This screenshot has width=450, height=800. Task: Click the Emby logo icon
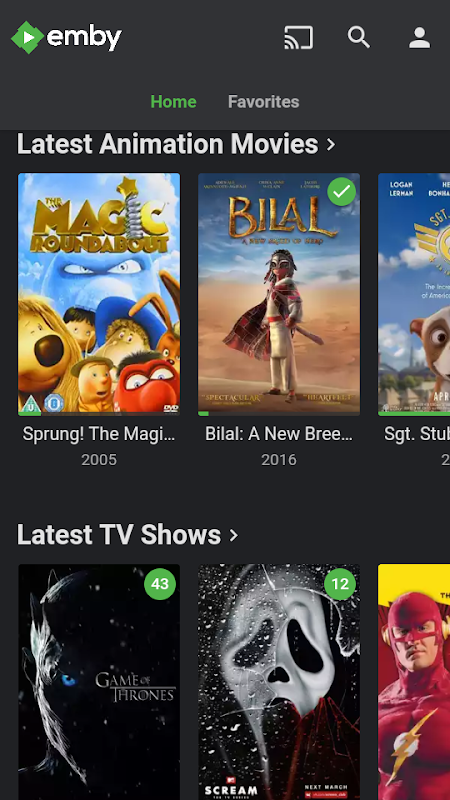click(28, 37)
